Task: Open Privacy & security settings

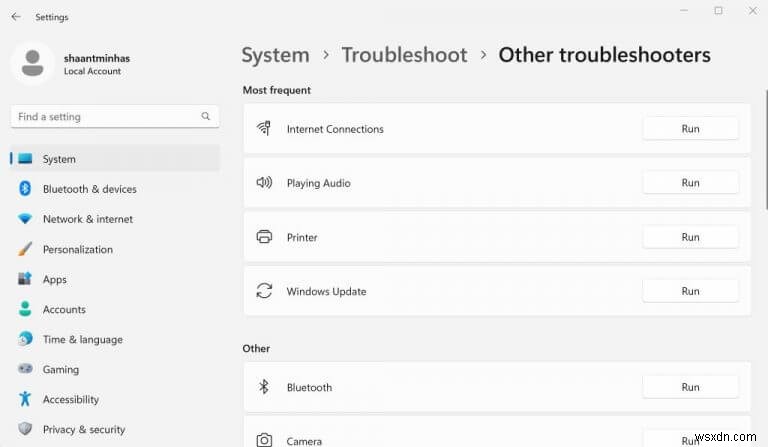Action: coord(115,429)
